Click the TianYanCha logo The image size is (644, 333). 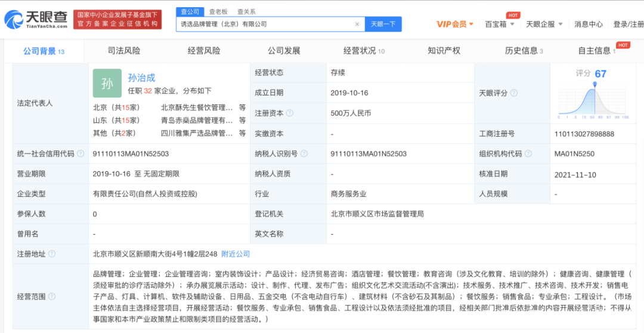point(36,19)
